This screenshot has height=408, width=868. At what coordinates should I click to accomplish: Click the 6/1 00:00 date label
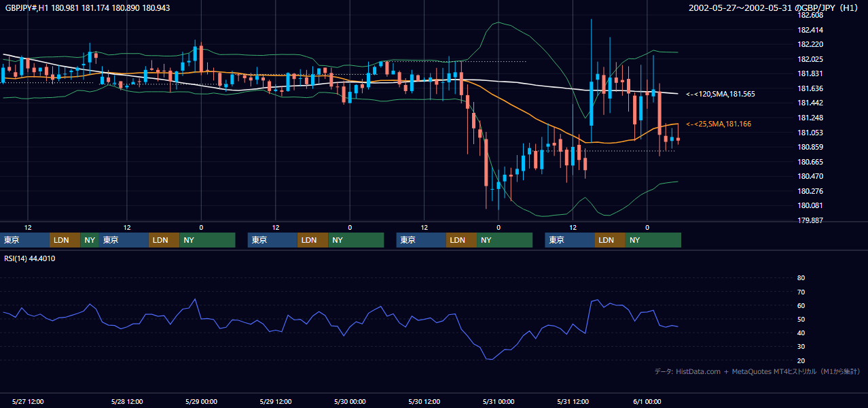point(647,402)
